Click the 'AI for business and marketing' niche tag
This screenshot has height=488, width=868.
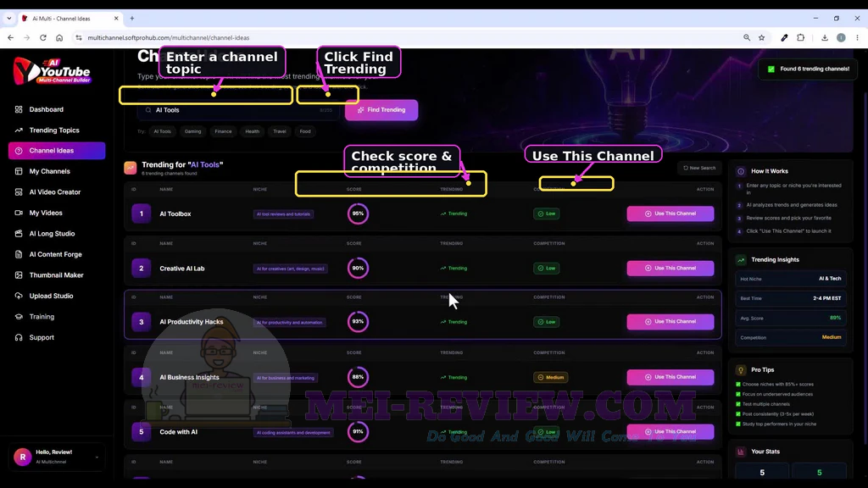click(x=286, y=378)
